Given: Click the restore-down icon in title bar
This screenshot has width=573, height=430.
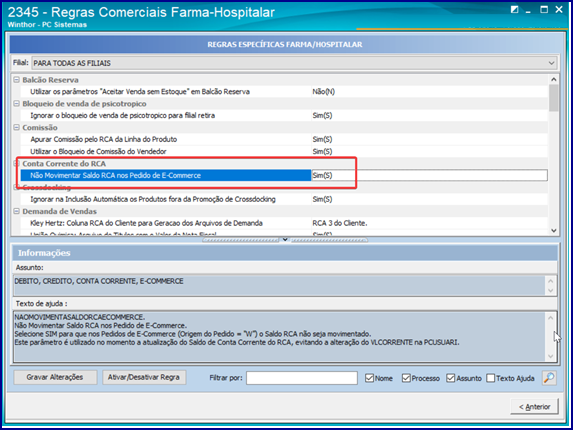Looking at the screenshot, I should [x=515, y=9].
